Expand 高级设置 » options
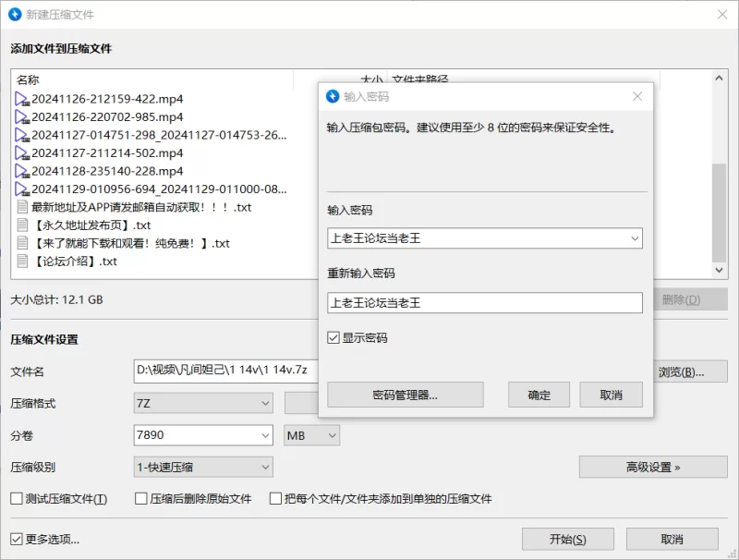 (653, 468)
